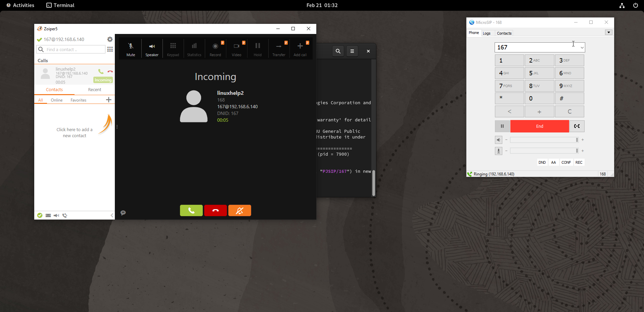Switch to MicroSIP Contacts tab
The height and width of the screenshot is (312, 644).
point(504,33)
